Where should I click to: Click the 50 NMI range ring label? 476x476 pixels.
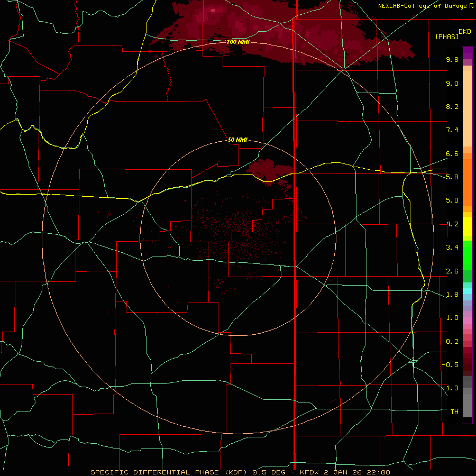tap(237, 140)
